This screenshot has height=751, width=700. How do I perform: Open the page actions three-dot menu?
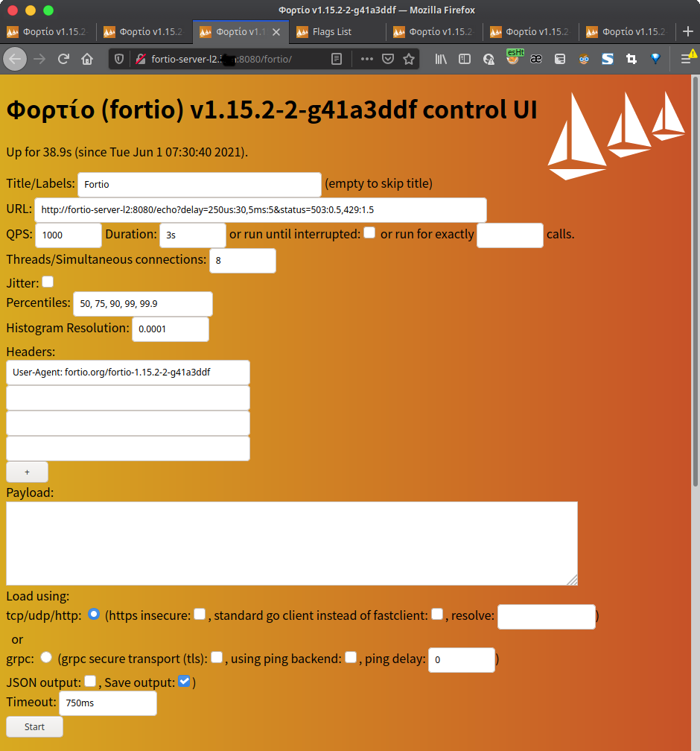tap(366, 59)
